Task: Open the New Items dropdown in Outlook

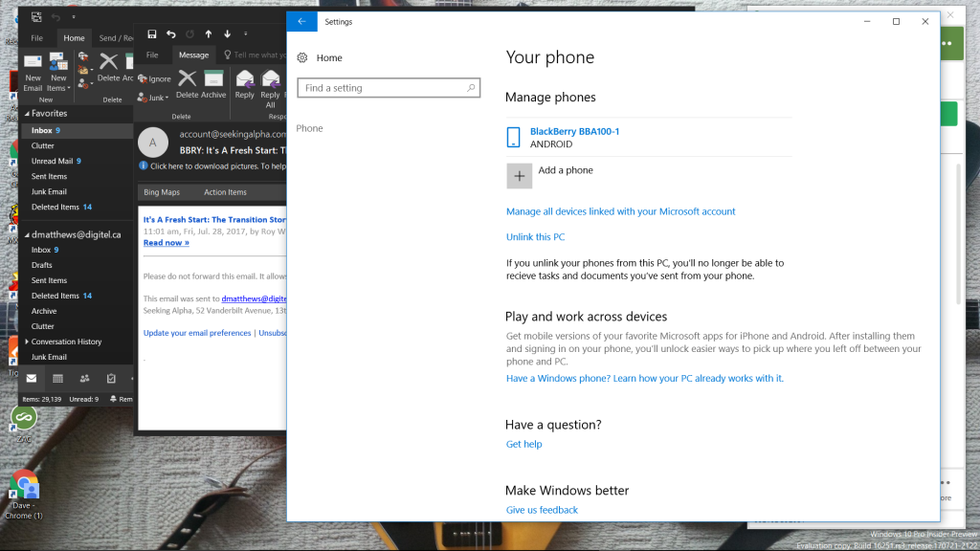Action: pos(58,73)
